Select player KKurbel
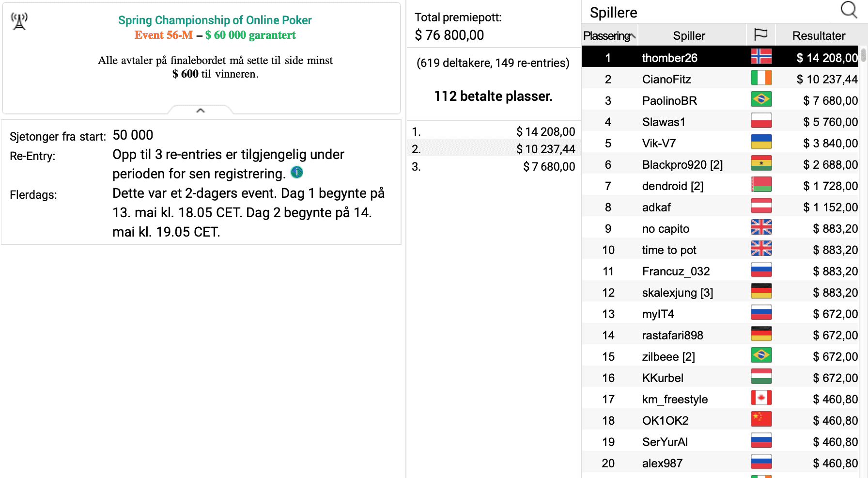The width and height of the screenshot is (868, 478). coord(663,378)
